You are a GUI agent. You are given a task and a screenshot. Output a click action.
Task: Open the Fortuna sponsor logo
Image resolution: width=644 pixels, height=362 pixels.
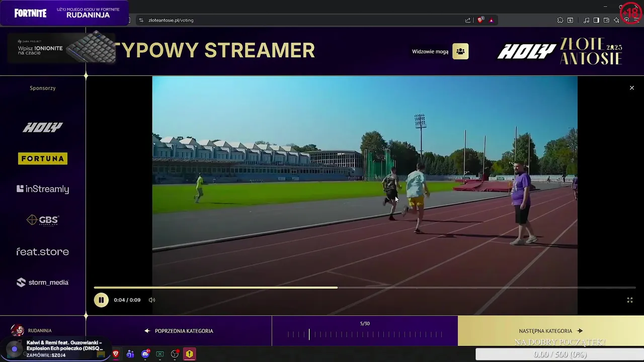pos(43,158)
